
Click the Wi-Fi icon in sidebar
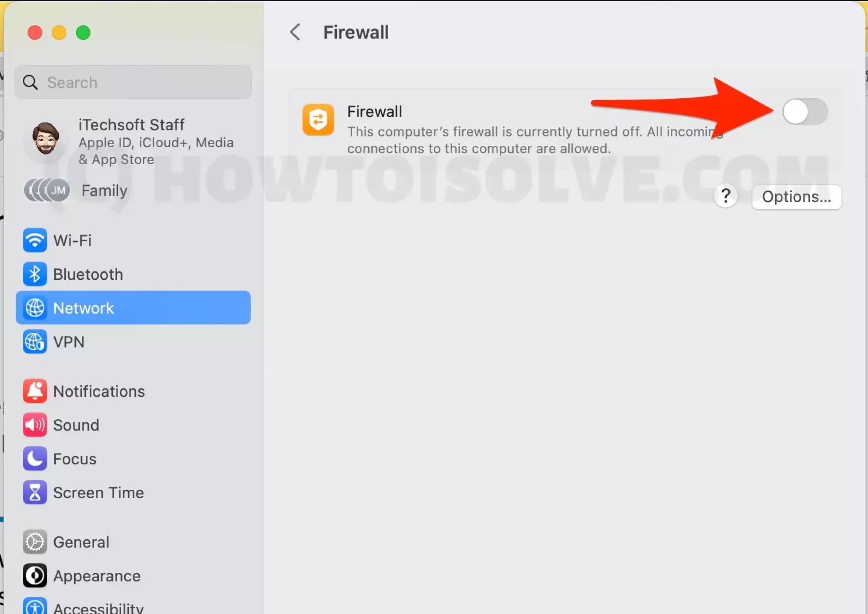click(35, 240)
